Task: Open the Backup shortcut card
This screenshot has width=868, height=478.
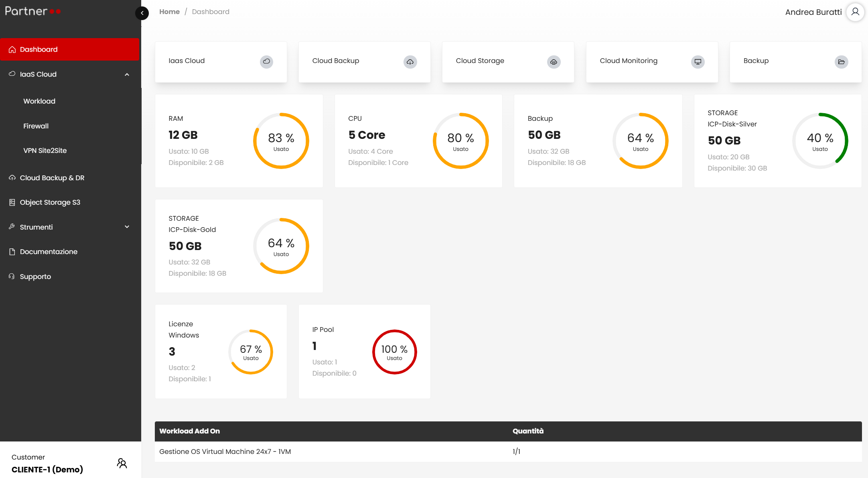Action: pyautogui.click(x=796, y=62)
